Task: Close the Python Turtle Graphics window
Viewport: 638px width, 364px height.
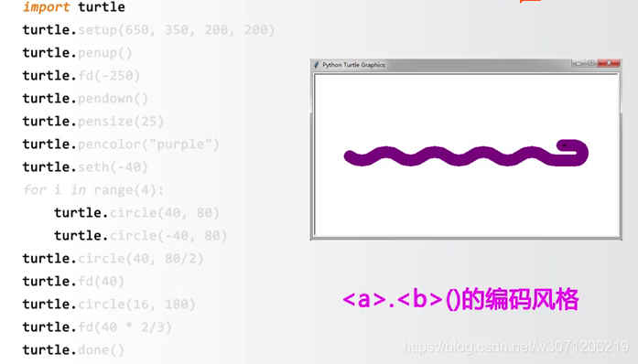Action: [x=609, y=63]
